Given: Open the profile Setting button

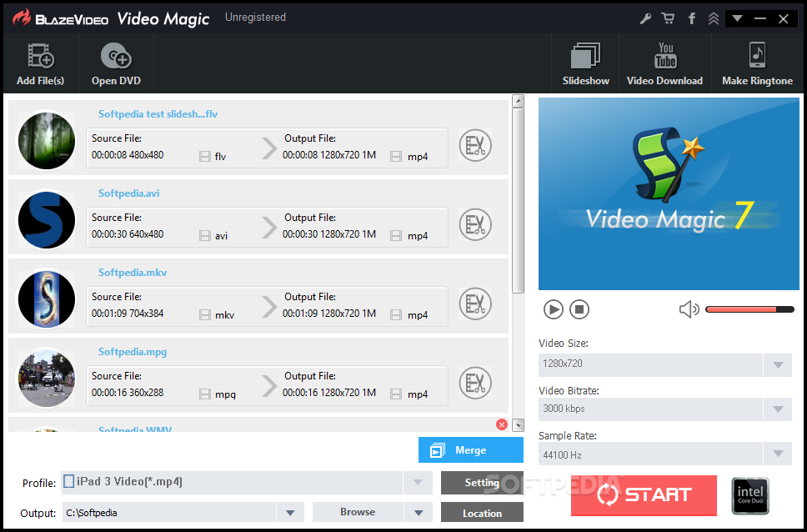Looking at the screenshot, I should pyautogui.click(x=482, y=483).
